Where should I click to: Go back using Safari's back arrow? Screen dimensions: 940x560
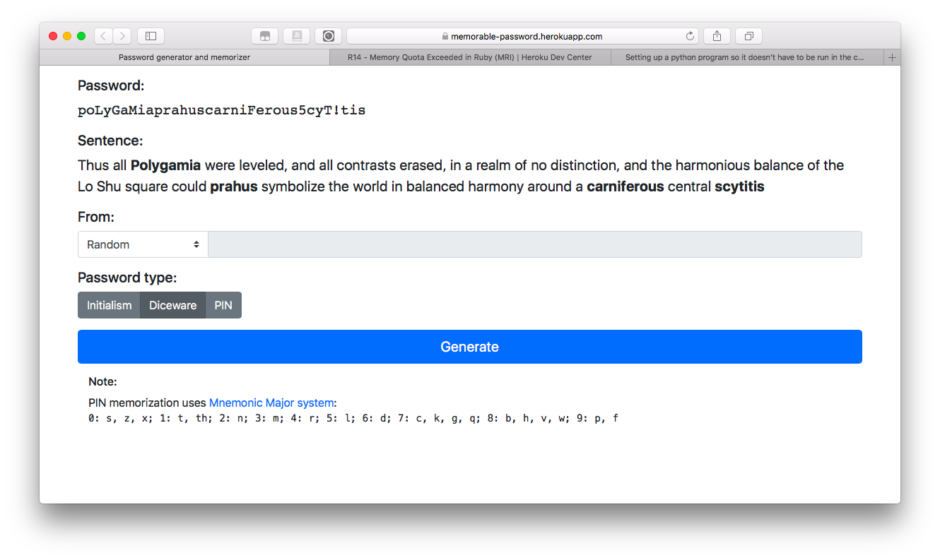pos(103,36)
